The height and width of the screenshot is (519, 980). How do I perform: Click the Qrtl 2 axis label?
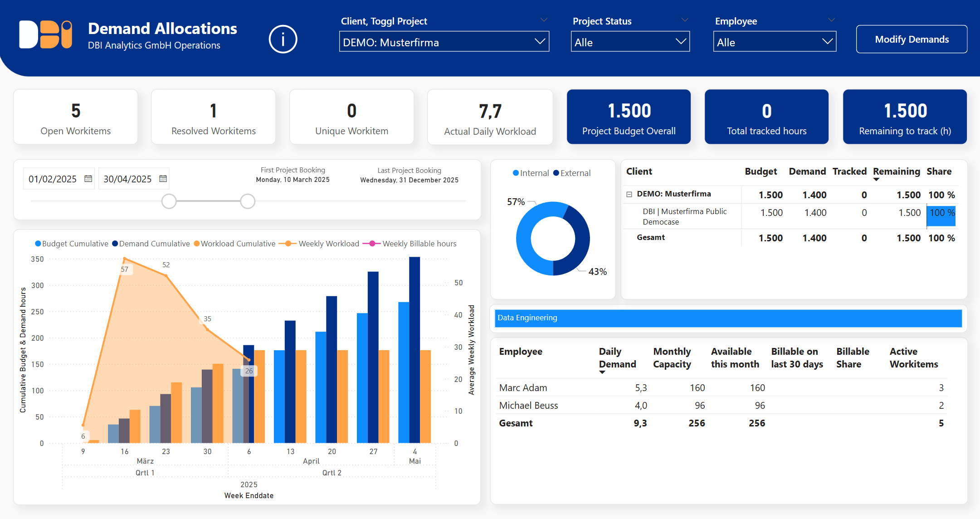[x=332, y=473]
